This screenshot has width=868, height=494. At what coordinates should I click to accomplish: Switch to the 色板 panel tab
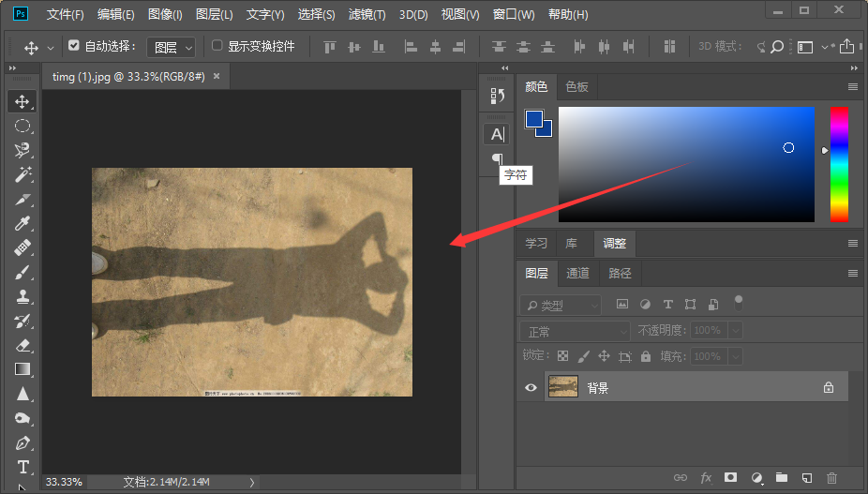[576, 87]
